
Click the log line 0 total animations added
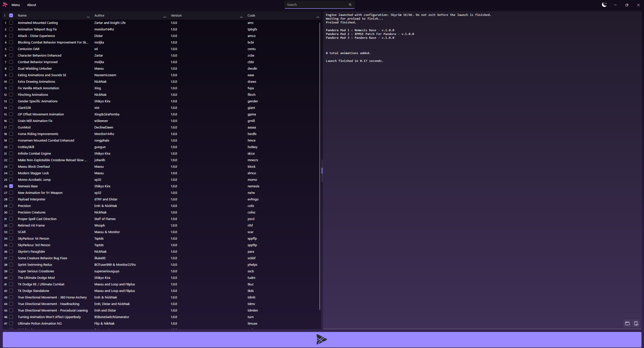pyautogui.click(x=348, y=53)
